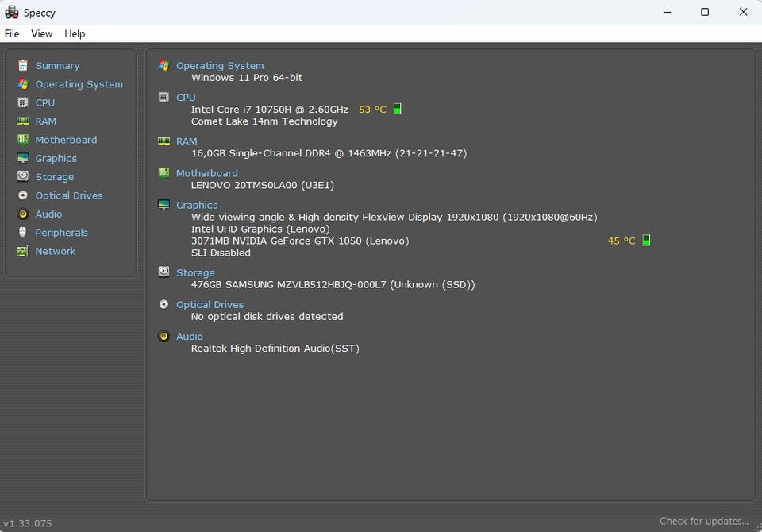Screen dimensions: 762x532
Task: Click LENOVO 20TMS0LA00 motherboard text
Action: [263, 185]
